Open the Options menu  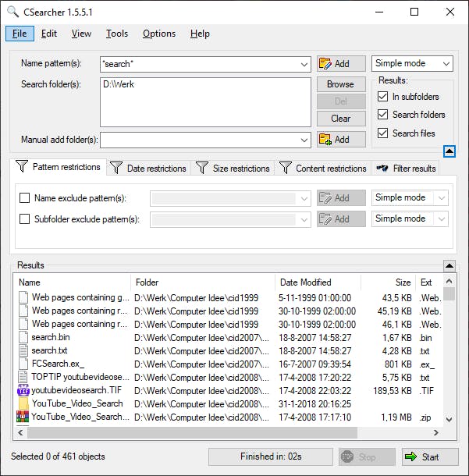point(159,34)
